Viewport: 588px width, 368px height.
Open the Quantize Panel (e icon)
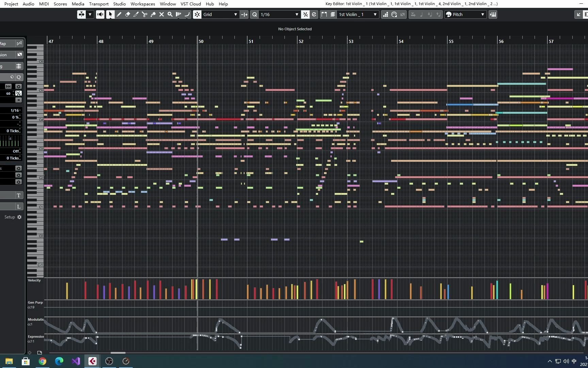pyautogui.click(x=314, y=14)
